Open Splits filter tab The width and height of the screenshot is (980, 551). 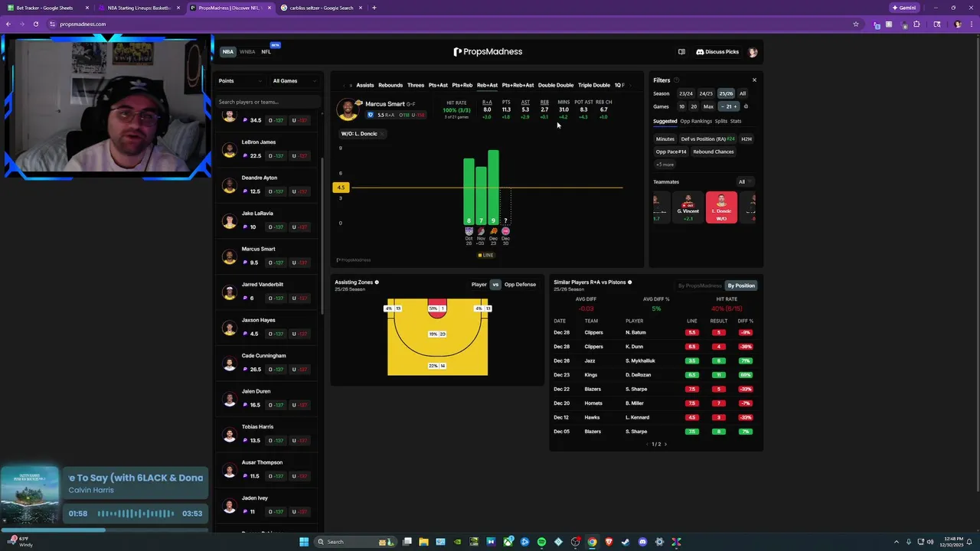[x=720, y=121]
